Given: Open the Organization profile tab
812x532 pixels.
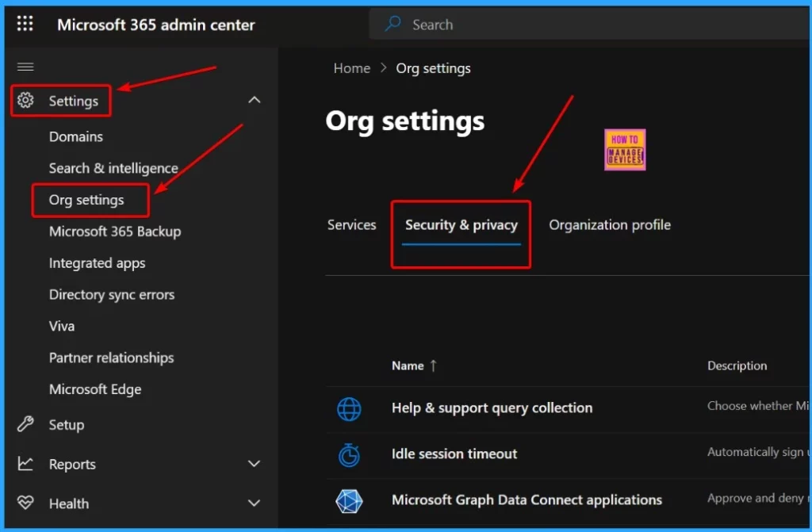Looking at the screenshot, I should (610, 225).
